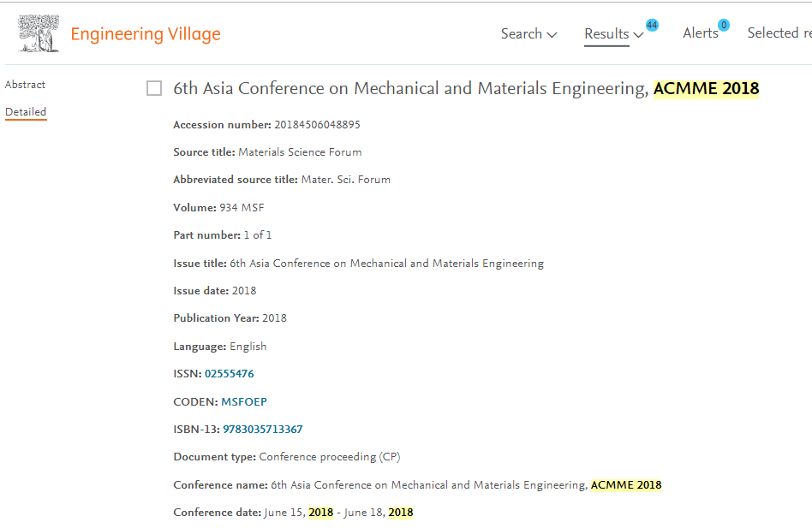The width and height of the screenshot is (812, 528).
Task: Follow the CODEN MSFOEP link
Action: click(244, 402)
